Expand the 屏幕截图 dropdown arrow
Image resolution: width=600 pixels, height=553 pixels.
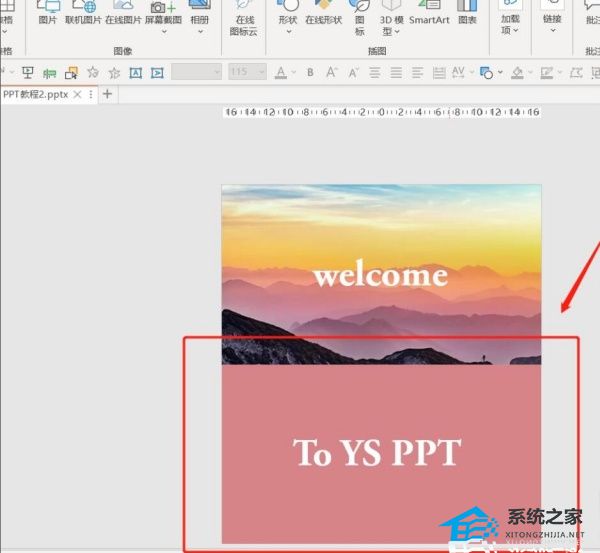[x=164, y=32]
